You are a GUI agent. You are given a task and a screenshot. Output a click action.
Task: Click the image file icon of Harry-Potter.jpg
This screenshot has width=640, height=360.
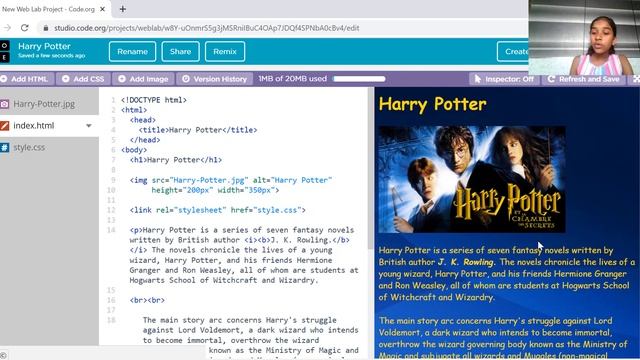(x=4, y=104)
